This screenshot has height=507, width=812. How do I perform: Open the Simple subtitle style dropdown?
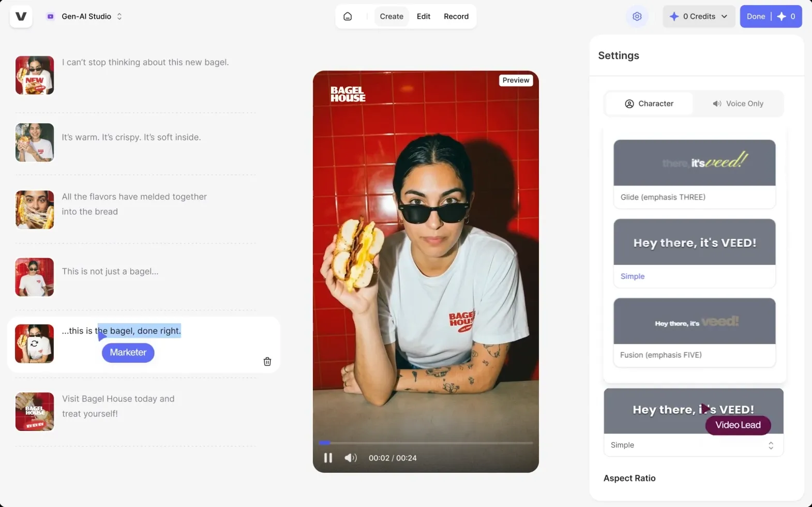coord(694,445)
